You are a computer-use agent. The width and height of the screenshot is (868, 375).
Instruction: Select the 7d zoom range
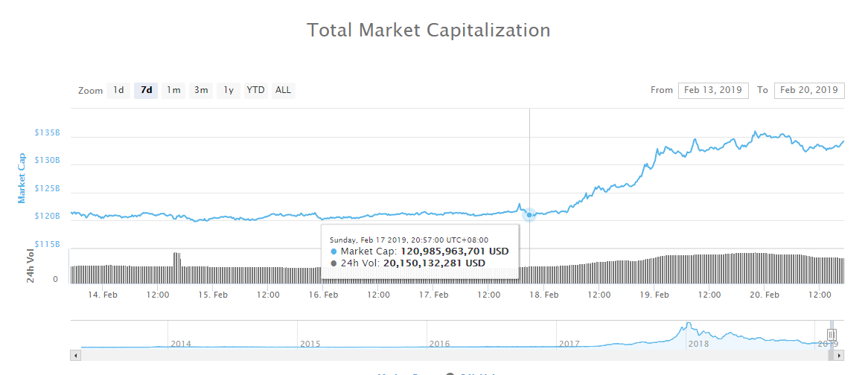(146, 91)
